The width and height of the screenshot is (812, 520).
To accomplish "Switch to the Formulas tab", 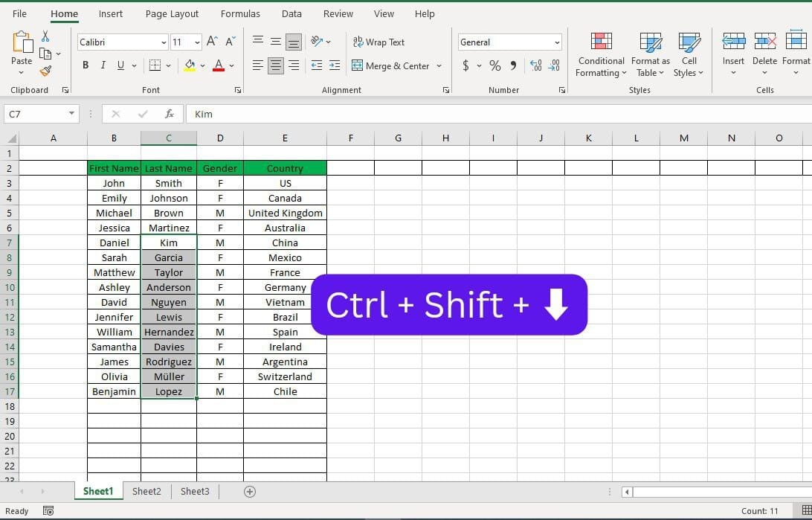I will click(x=240, y=14).
